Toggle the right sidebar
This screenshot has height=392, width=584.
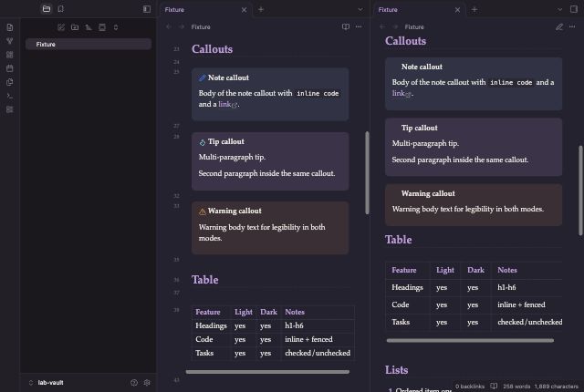point(574,9)
